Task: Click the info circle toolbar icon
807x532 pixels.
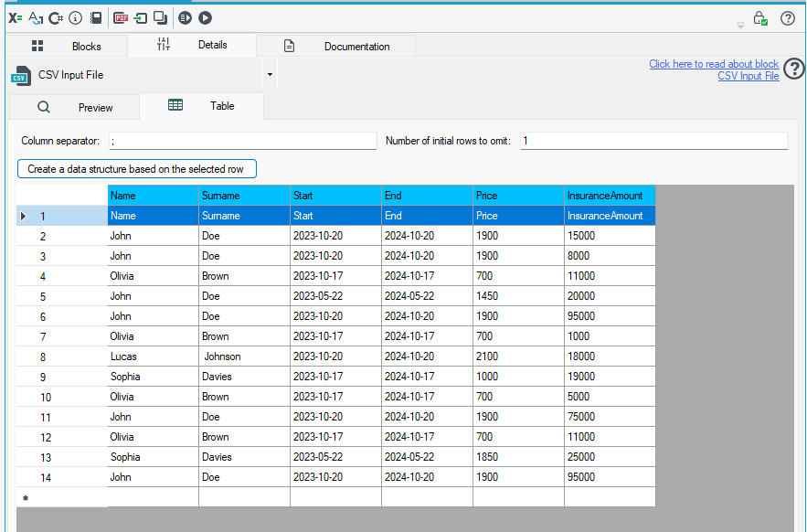Action: (75, 18)
